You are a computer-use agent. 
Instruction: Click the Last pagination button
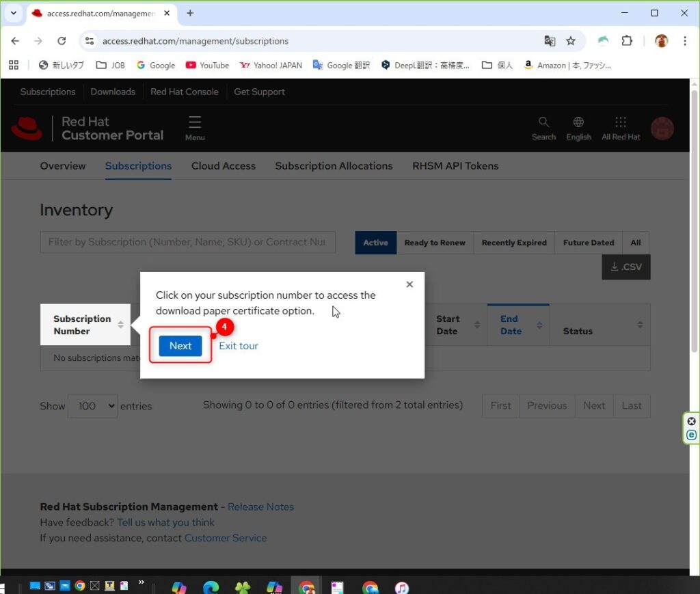coord(631,405)
